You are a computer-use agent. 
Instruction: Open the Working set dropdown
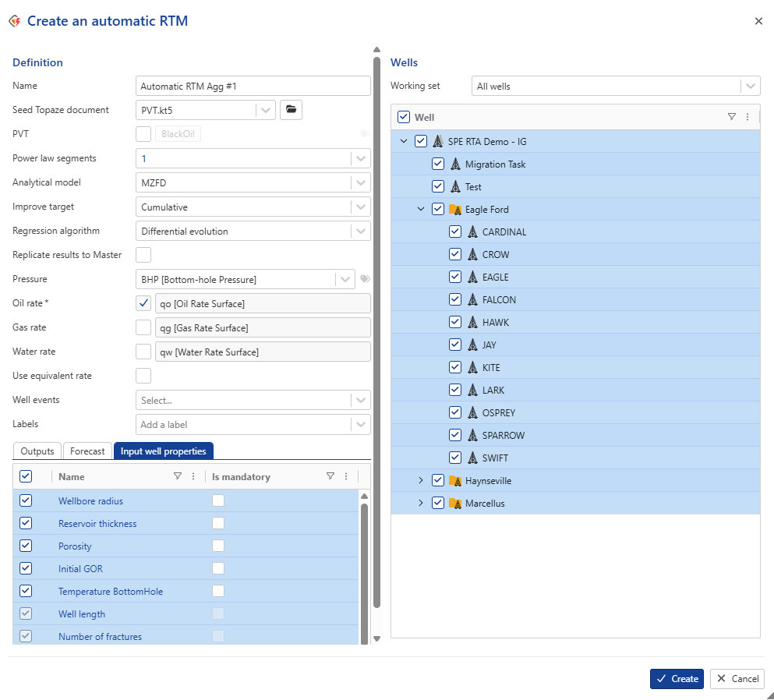click(750, 87)
